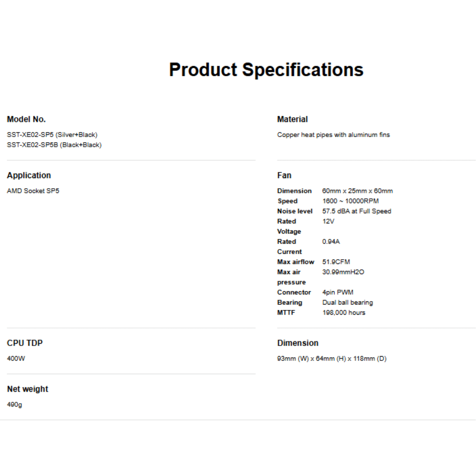Click the 57.5 dBA noise level value
476x476 pixels.
357,211
